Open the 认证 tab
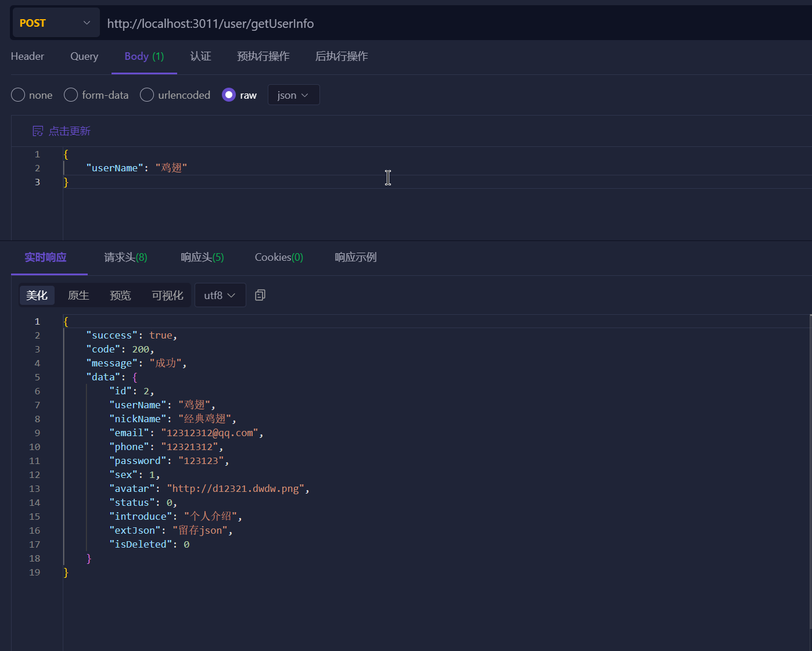Screen dimensions: 812x651 click(x=201, y=56)
